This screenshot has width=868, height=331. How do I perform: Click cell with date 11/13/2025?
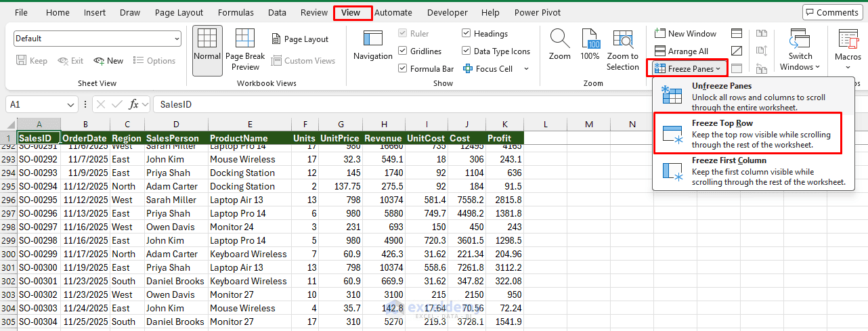(x=85, y=213)
